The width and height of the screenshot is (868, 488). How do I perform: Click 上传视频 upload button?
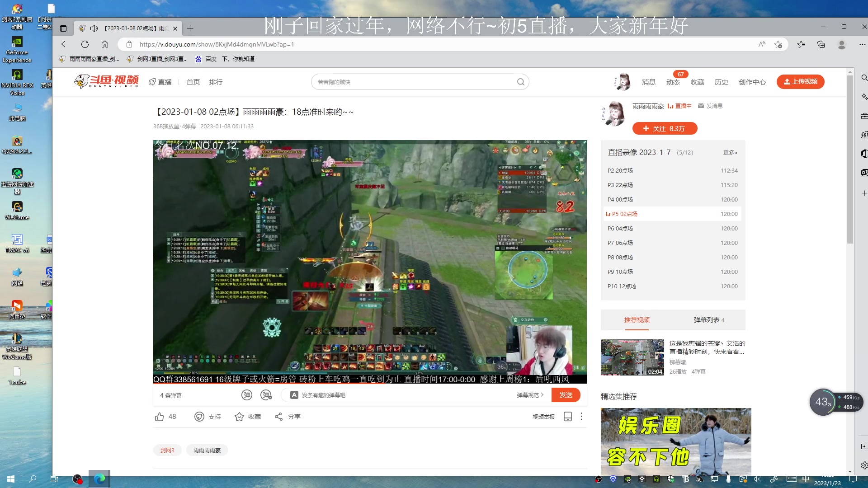tap(800, 82)
